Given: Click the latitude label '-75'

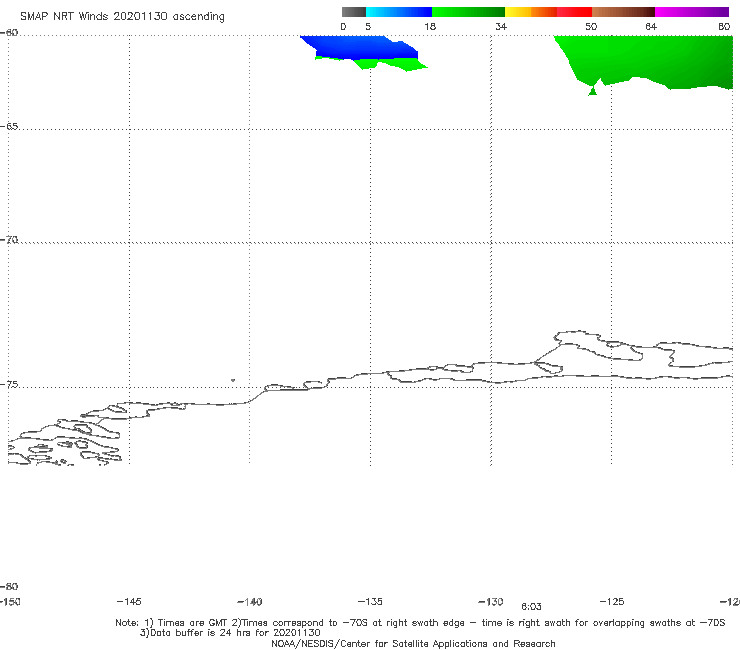Looking at the screenshot, I should [x=9, y=385].
